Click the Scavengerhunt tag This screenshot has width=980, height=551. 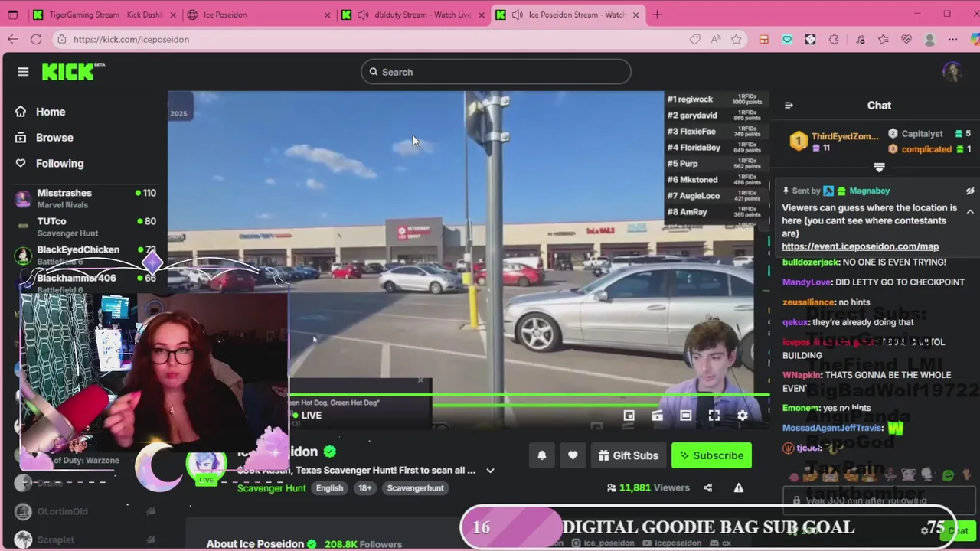point(415,488)
